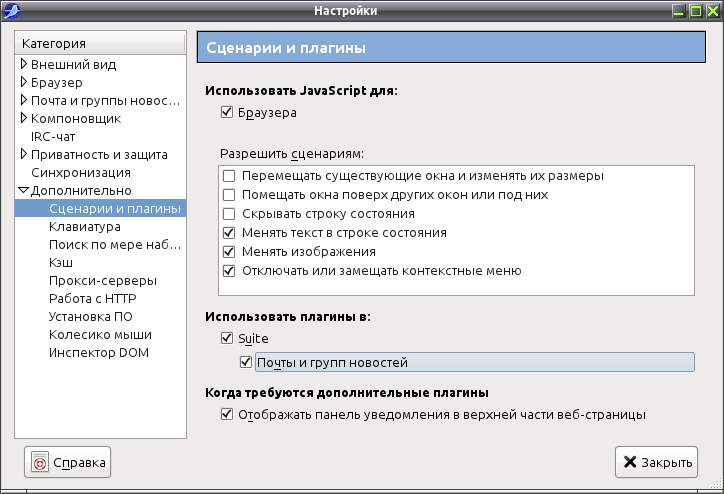The image size is (724, 494).
Task: Click the Внешний вид label
Action: (73, 65)
